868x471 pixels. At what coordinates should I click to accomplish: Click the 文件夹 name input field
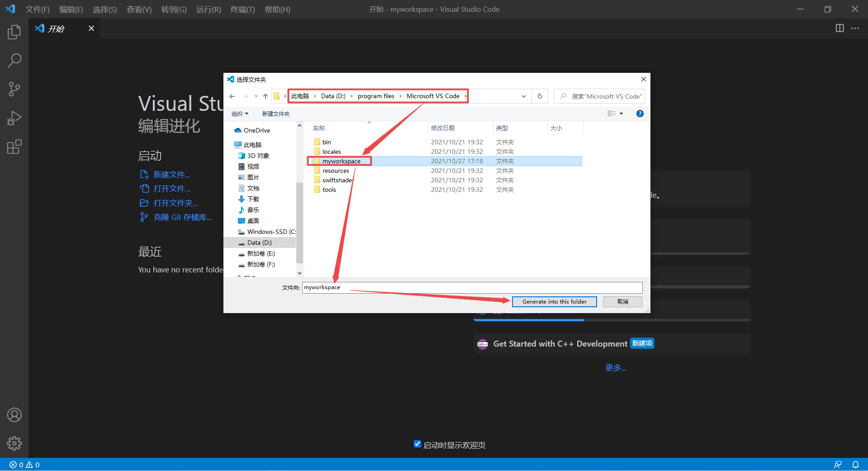(x=472, y=287)
